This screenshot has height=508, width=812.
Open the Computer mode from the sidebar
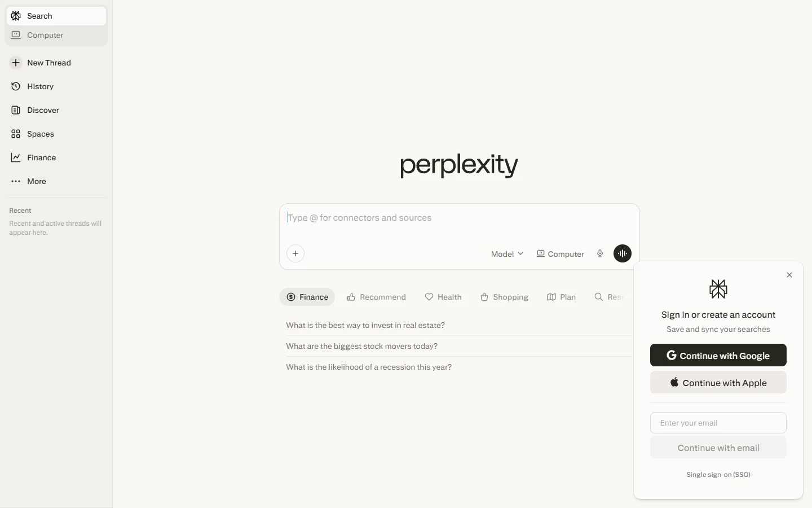[x=44, y=35]
